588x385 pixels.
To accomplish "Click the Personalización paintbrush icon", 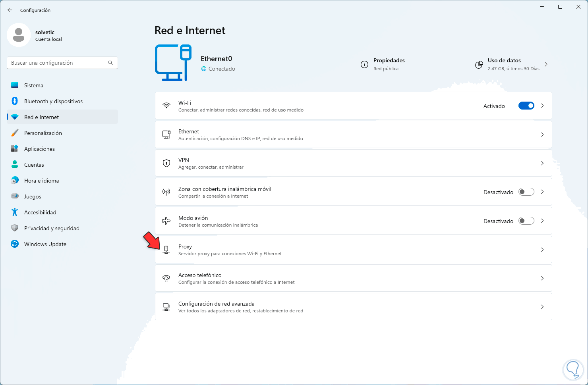I will tap(15, 133).
